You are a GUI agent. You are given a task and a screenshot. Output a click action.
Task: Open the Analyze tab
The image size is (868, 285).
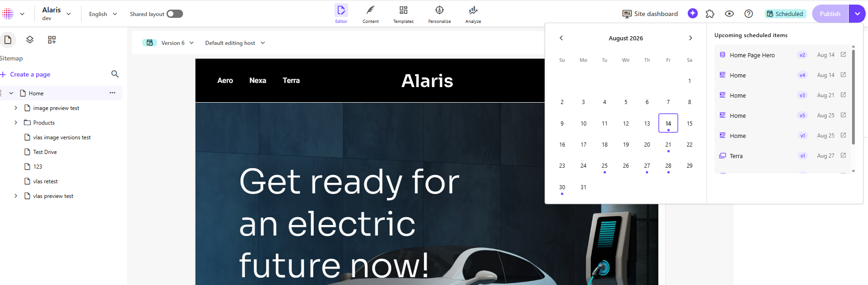click(473, 14)
